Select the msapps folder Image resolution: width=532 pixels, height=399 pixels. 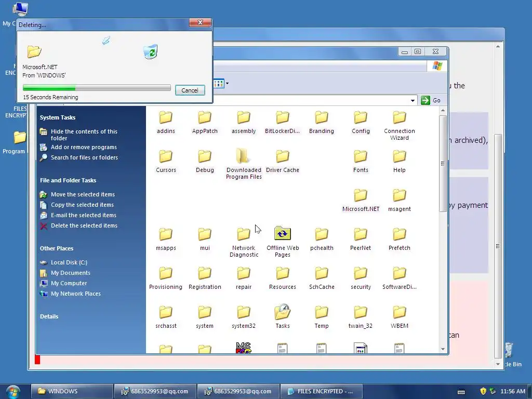[x=166, y=239]
